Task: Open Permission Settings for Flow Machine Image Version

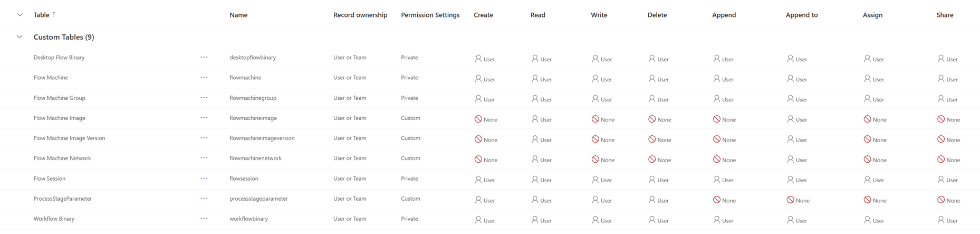Action: 410,138
